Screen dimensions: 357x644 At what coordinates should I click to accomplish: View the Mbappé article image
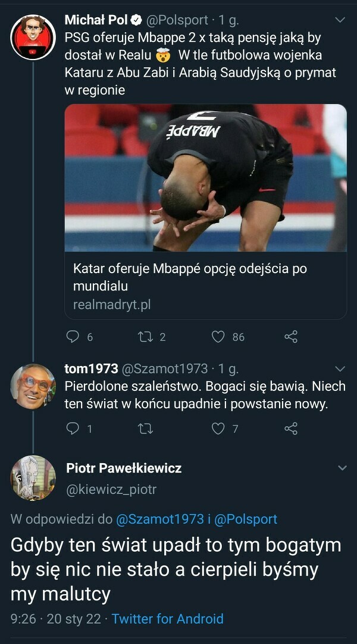pos(205,177)
